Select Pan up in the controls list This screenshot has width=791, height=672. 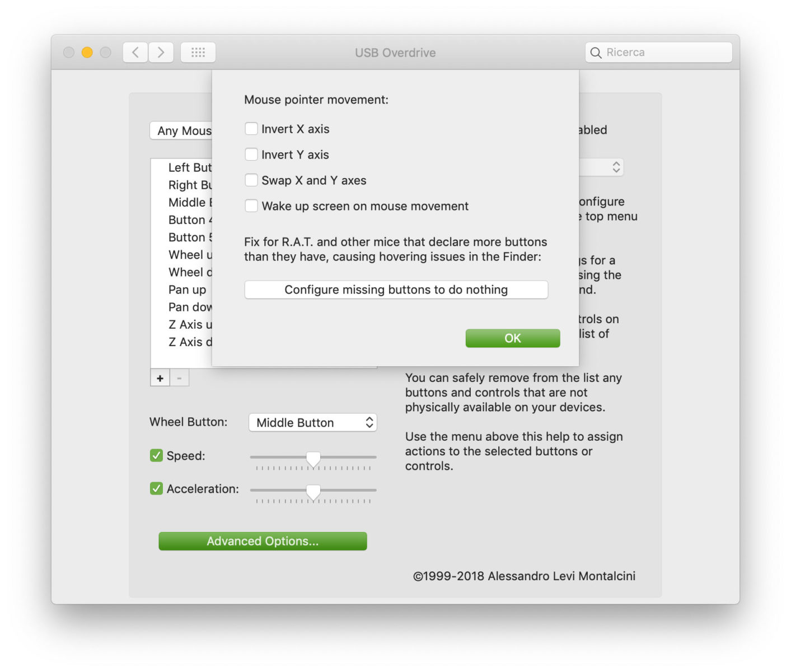coord(181,290)
